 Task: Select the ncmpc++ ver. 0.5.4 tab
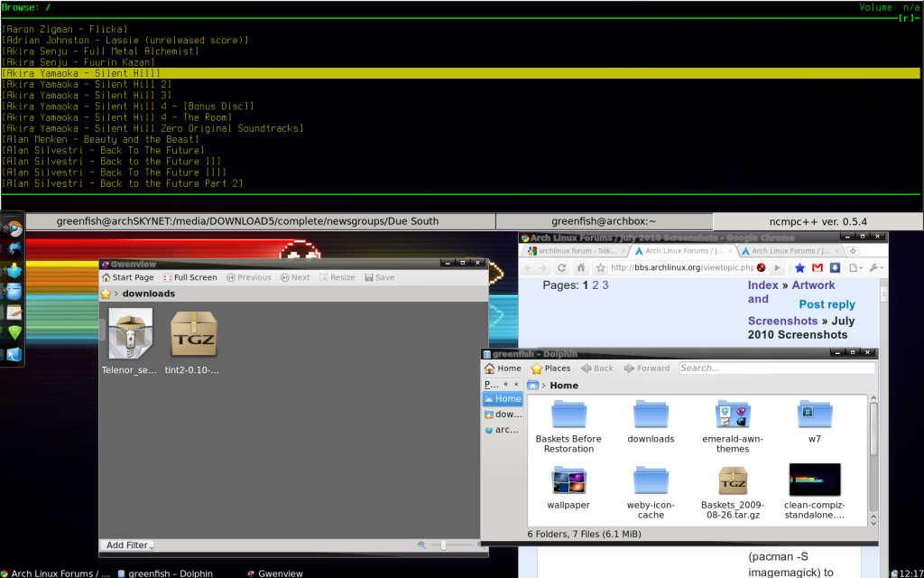818,222
